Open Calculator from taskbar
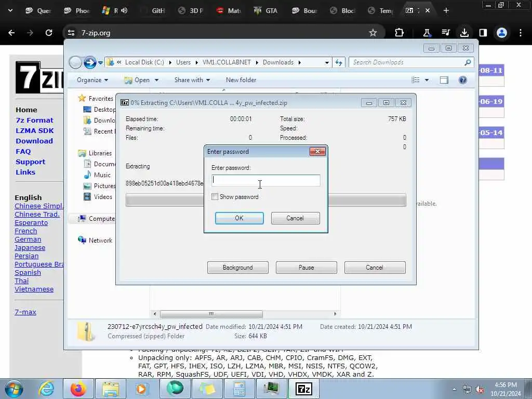Screen dimensions: 532x399 pos(239,389)
